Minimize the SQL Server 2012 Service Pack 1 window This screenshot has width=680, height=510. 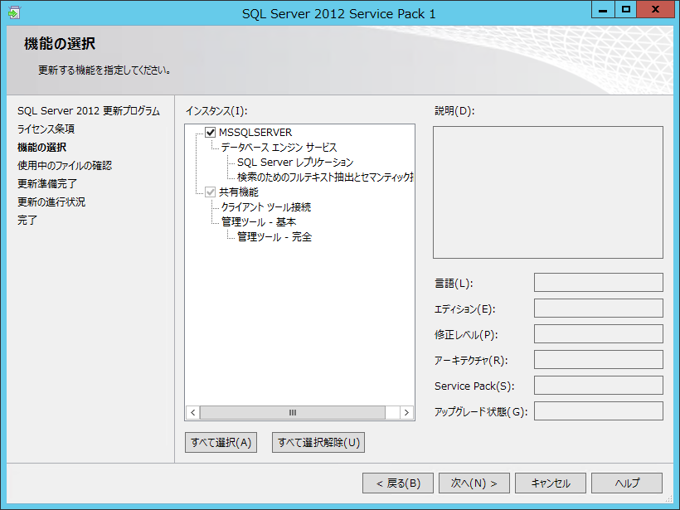point(603,10)
